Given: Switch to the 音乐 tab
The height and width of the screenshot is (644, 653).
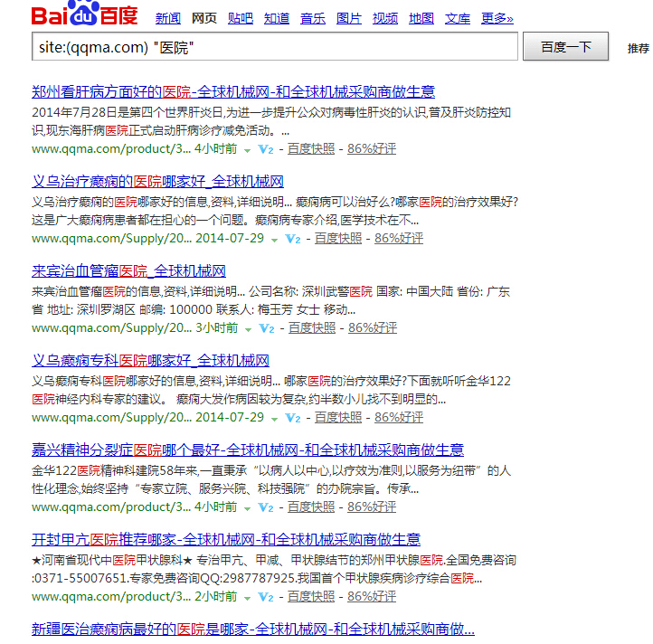Looking at the screenshot, I should 313,18.
